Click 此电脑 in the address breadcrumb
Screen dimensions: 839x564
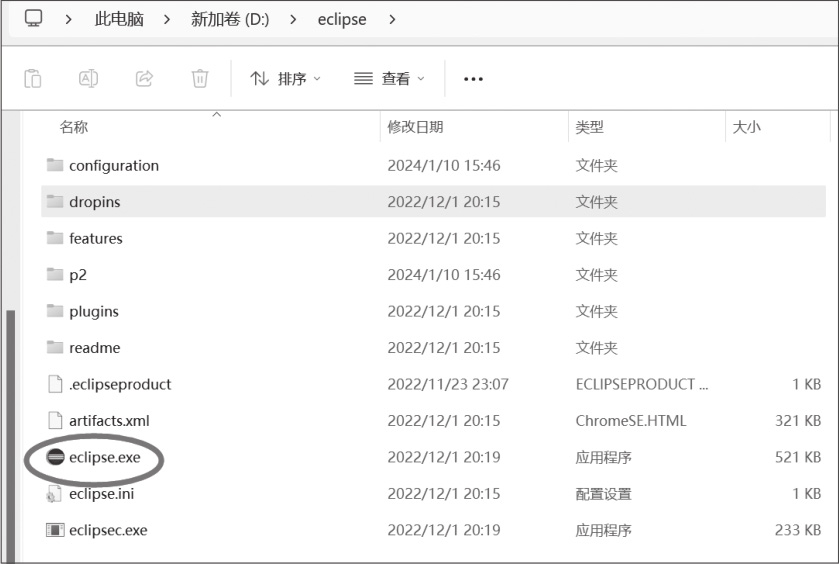pyautogui.click(x=119, y=19)
